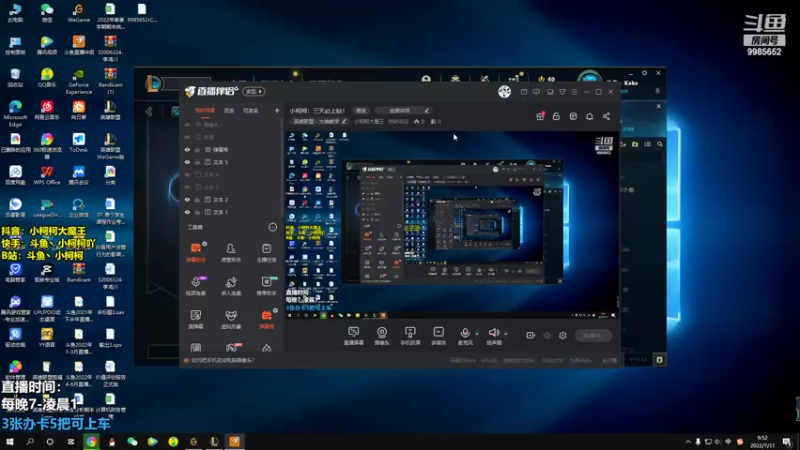Add a 多媒体 media source
This screenshot has width=800, height=450.
[438, 336]
